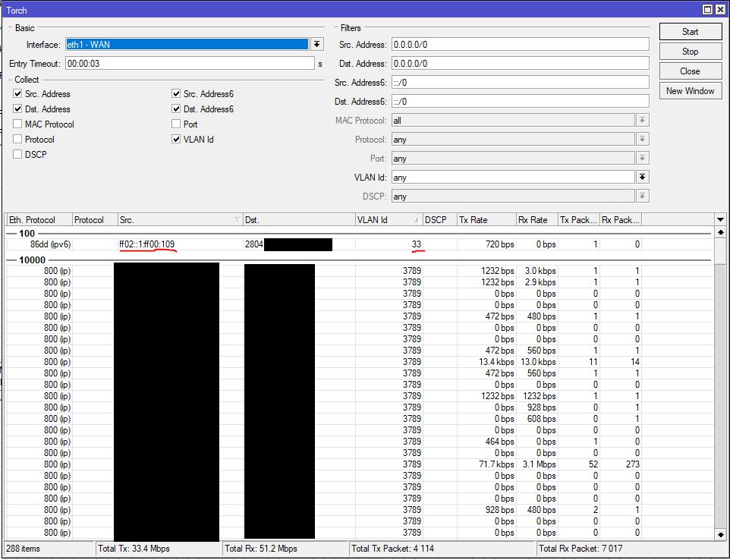The image size is (730, 560).
Task: Sort by the Protocol column header
Action: coord(95,220)
